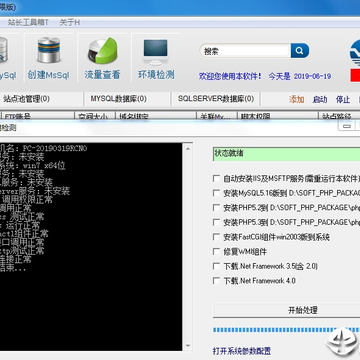Check the 安装PHP5.2 option
The height and width of the screenshot is (360, 360).
coord(216,207)
